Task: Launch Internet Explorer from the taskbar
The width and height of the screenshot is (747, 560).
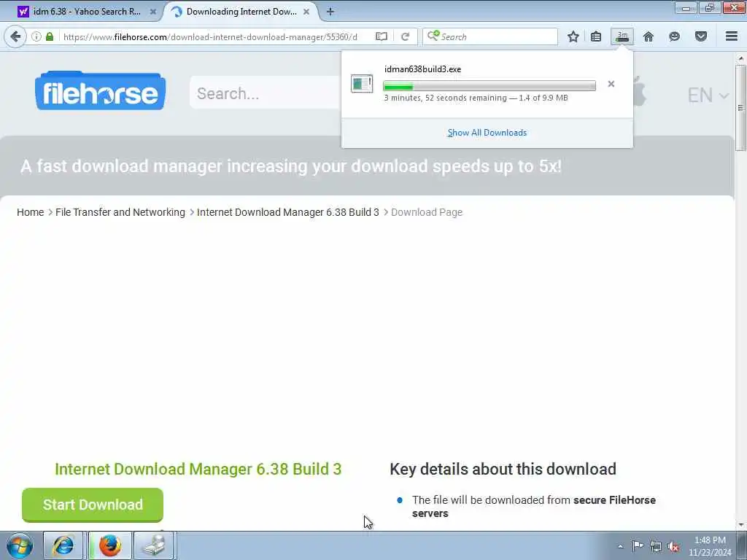Action: [63, 545]
